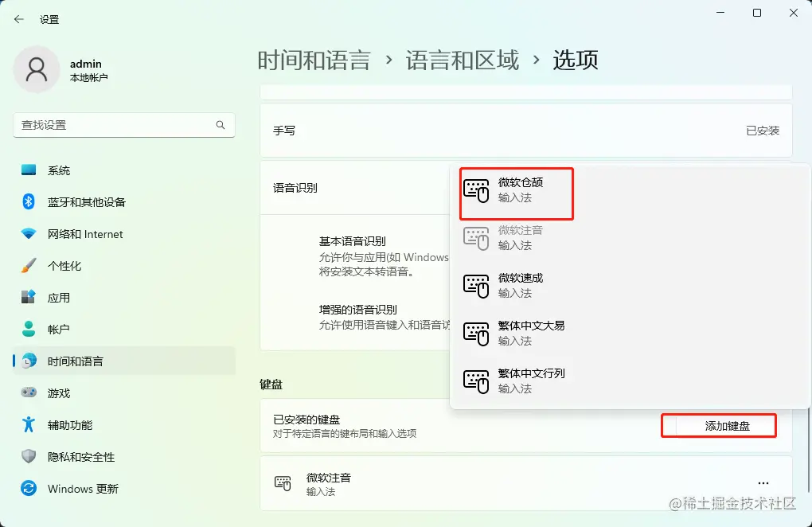
Task: Click the 已安装 status text
Action: coord(763,131)
